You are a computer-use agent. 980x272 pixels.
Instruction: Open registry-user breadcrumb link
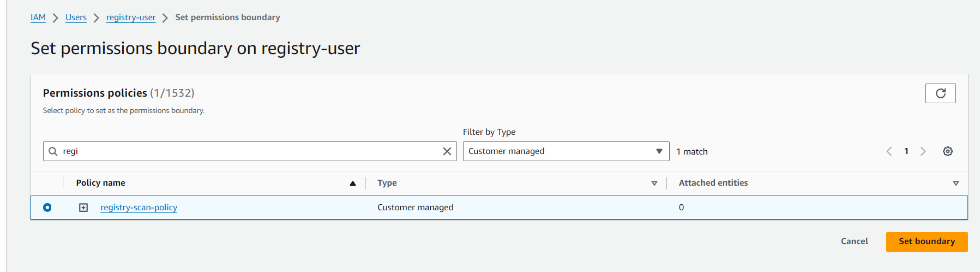(x=131, y=17)
